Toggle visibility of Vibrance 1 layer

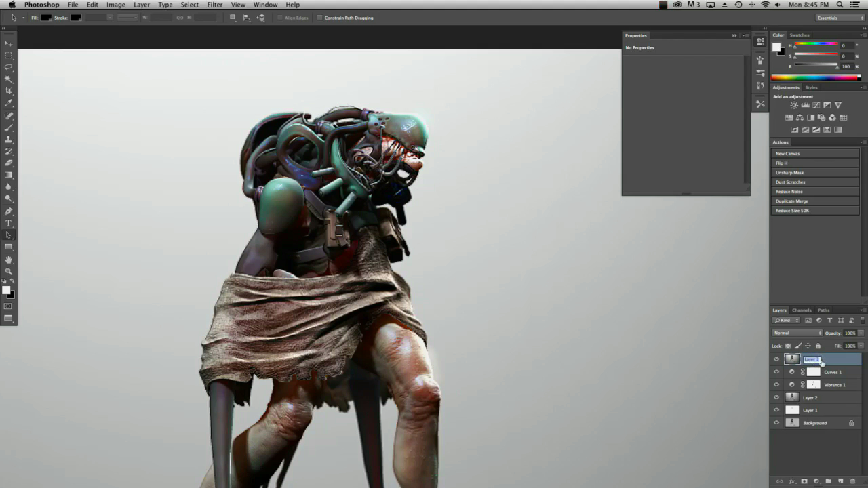coord(776,384)
